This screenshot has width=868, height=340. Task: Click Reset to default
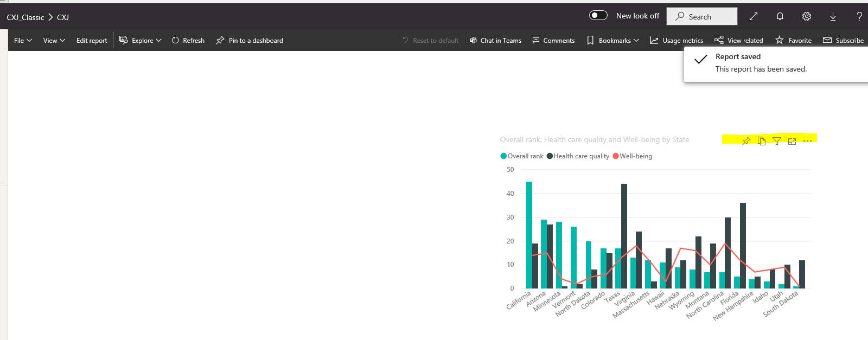(x=430, y=41)
